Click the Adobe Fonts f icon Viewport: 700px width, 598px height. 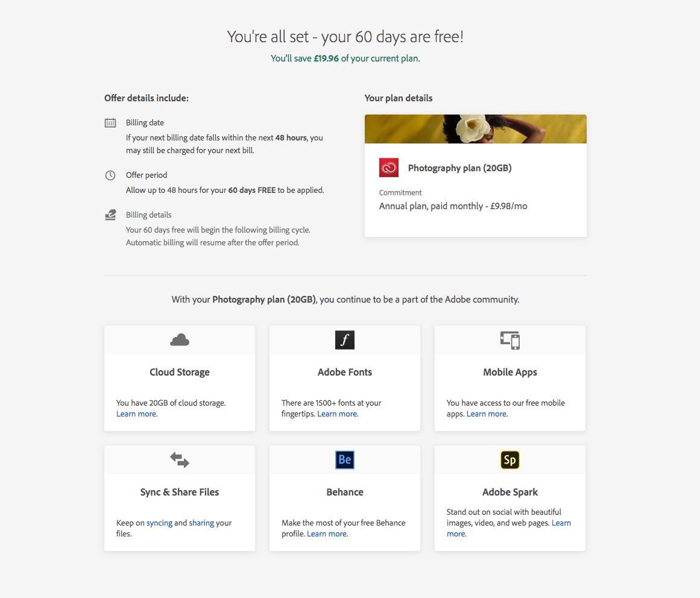point(345,340)
